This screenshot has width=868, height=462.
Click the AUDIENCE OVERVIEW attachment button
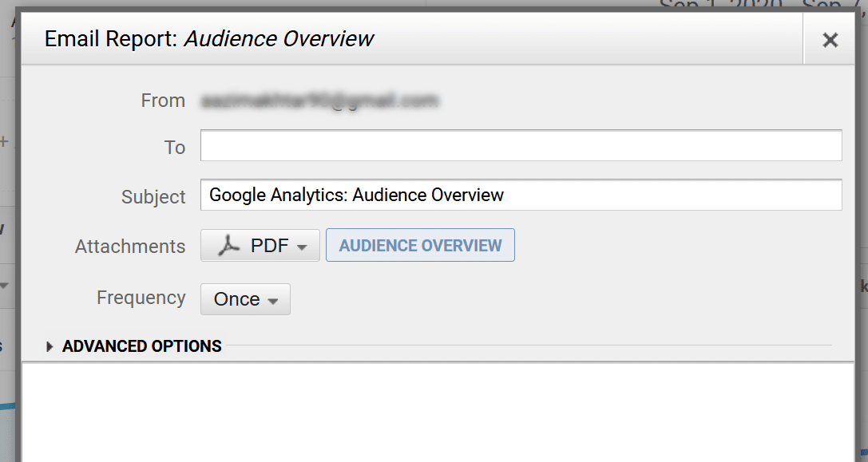click(420, 246)
